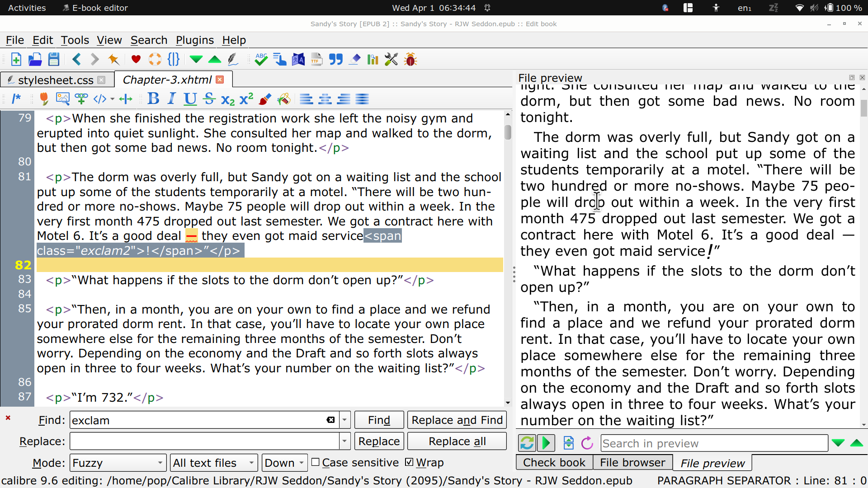The height and width of the screenshot is (488, 868).
Task: Click the text color paintbrush icon
Action: pyautogui.click(x=265, y=99)
